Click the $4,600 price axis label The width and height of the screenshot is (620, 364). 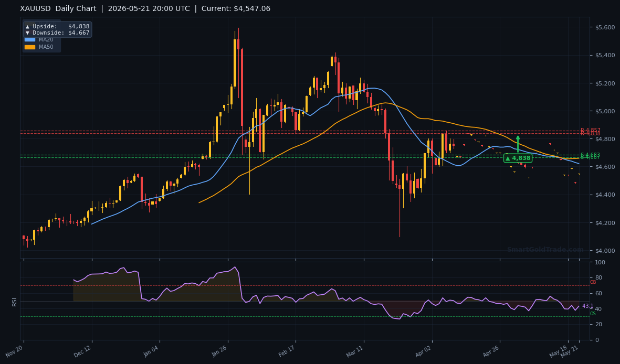pyautogui.click(x=605, y=167)
